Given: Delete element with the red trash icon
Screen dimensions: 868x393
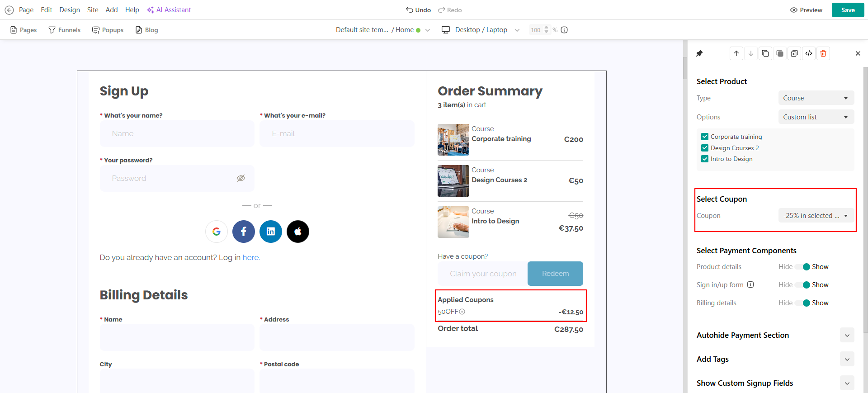Looking at the screenshot, I should [823, 53].
